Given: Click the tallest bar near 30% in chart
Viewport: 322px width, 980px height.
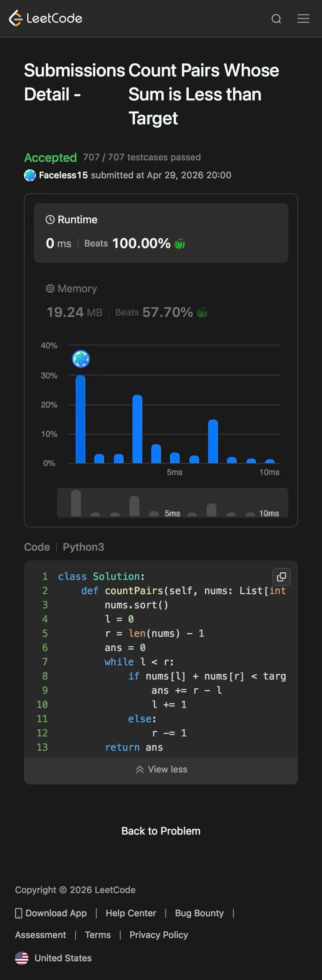Looking at the screenshot, I should [80, 419].
